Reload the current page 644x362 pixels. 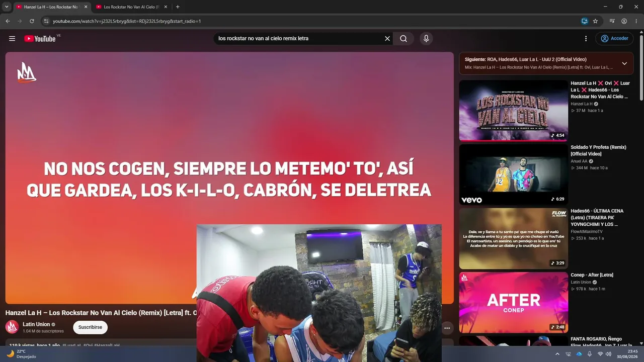(x=32, y=21)
